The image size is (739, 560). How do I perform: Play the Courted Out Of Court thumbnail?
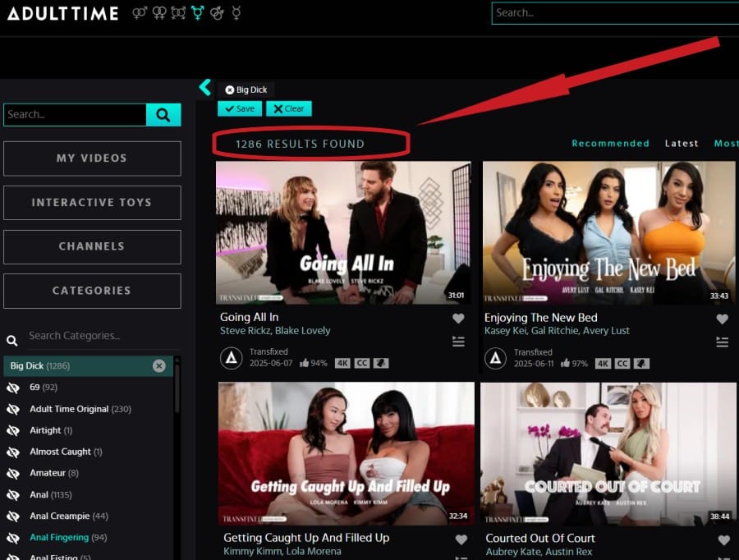click(608, 454)
